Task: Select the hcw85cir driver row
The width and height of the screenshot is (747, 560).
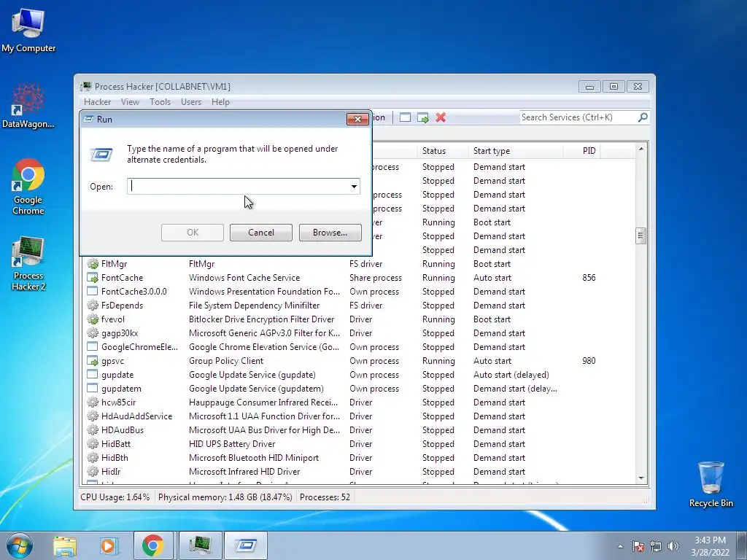Action: pyautogui.click(x=359, y=402)
